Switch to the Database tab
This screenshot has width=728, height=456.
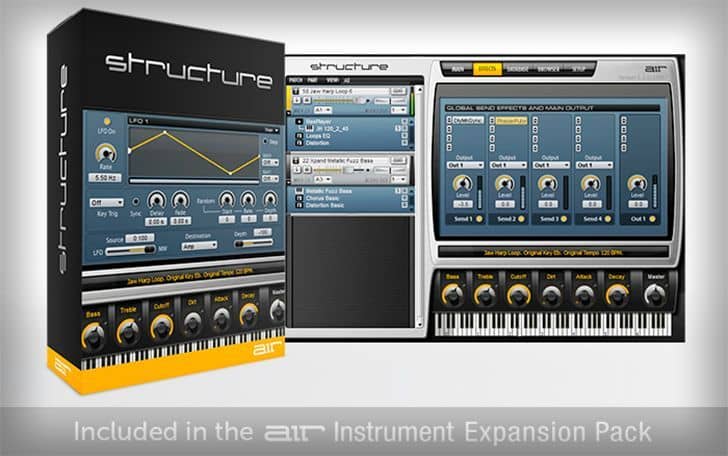[518, 69]
